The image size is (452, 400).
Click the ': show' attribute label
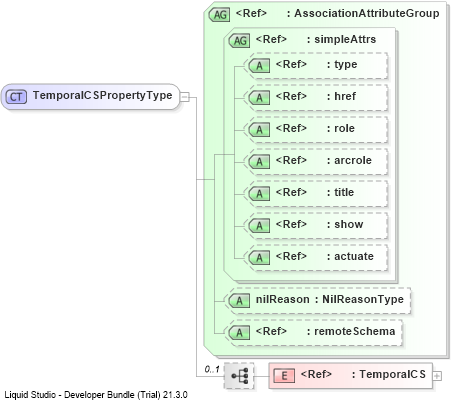345,224
